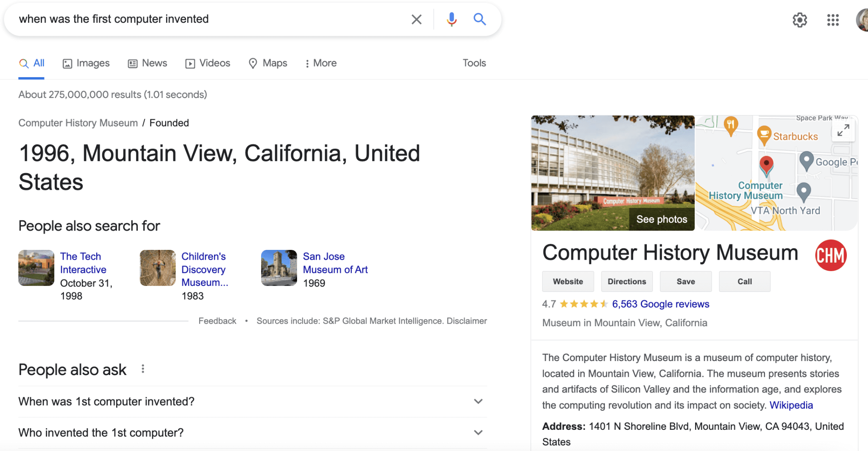Click the Computer History Museum map label
Image resolution: width=868 pixels, height=451 pixels.
(x=746, y=191)
